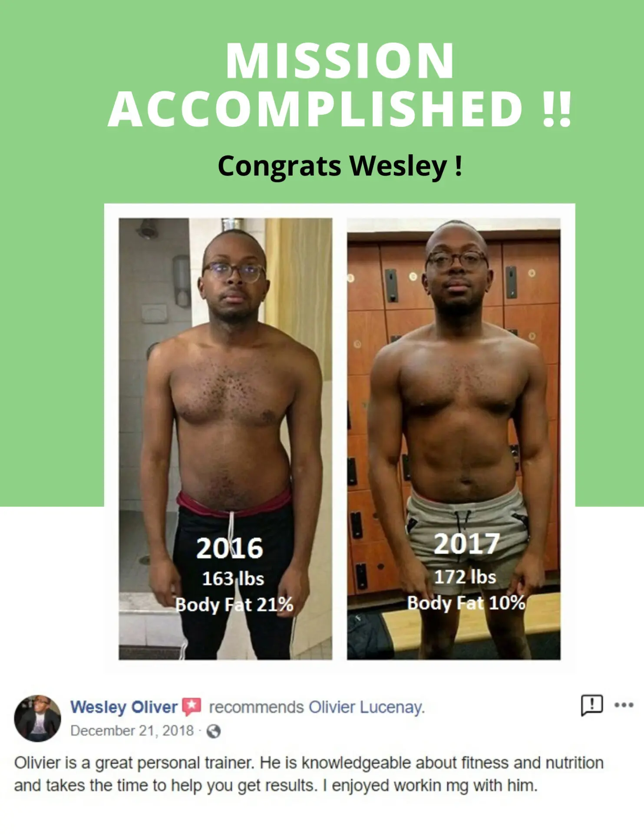Click the 172 lbs weight label
This screenshot has width=644, height=834.
465,577
